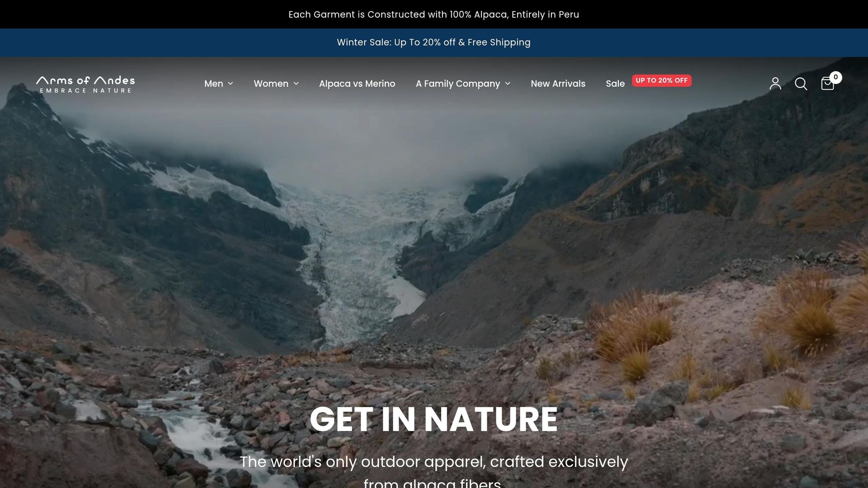The height and width of the screenshot is (488, 868).
Task: Expand the Women menu chevron
Action: coord(296,83)
